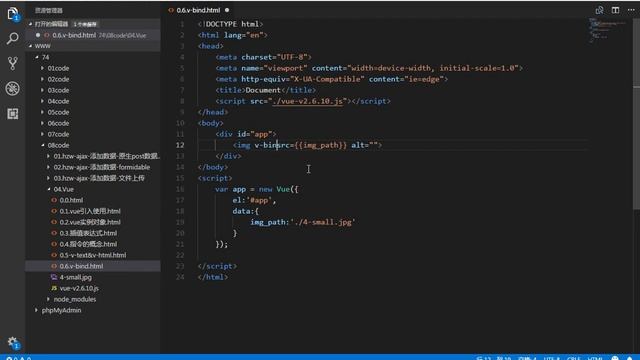
Task: Click 'new Vue({' on line 16
Action: pyautogui.click(x=279, y=189)
